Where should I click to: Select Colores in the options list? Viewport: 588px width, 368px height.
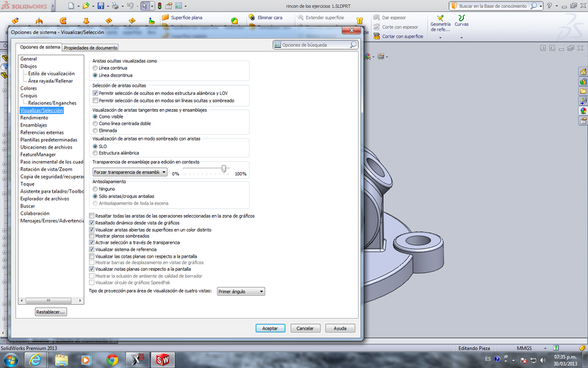[29, 88]
